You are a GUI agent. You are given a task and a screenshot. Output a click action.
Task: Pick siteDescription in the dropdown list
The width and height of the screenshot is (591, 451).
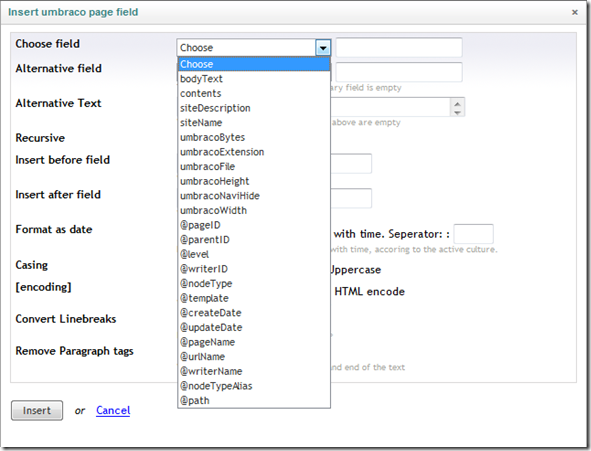(254, 108)
